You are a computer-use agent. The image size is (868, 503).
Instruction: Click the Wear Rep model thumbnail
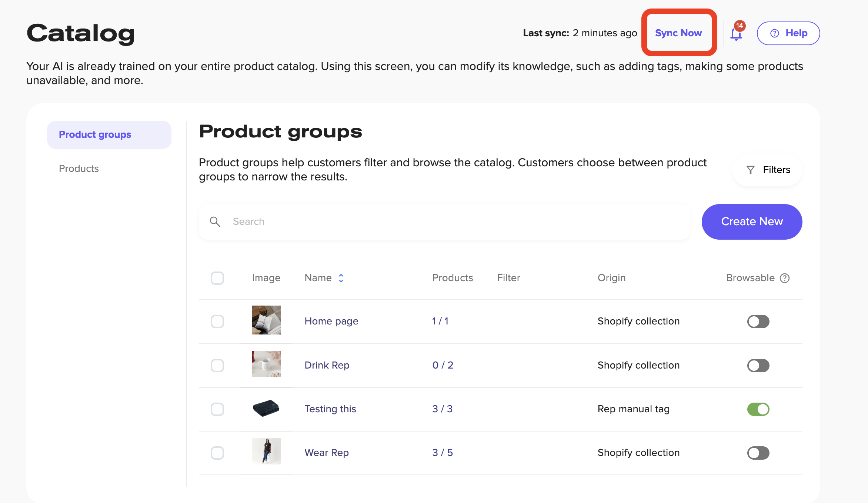(266, 451)
